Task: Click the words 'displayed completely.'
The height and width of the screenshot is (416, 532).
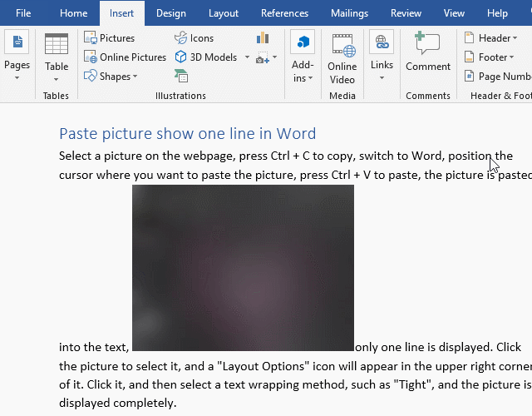Action: pos(118,403)
